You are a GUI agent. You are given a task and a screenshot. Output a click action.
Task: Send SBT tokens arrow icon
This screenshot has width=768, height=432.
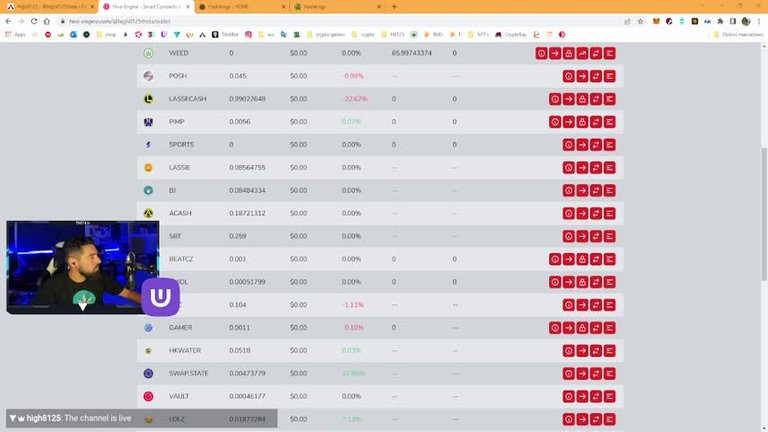pyautogui.click(x=582, y=236)
